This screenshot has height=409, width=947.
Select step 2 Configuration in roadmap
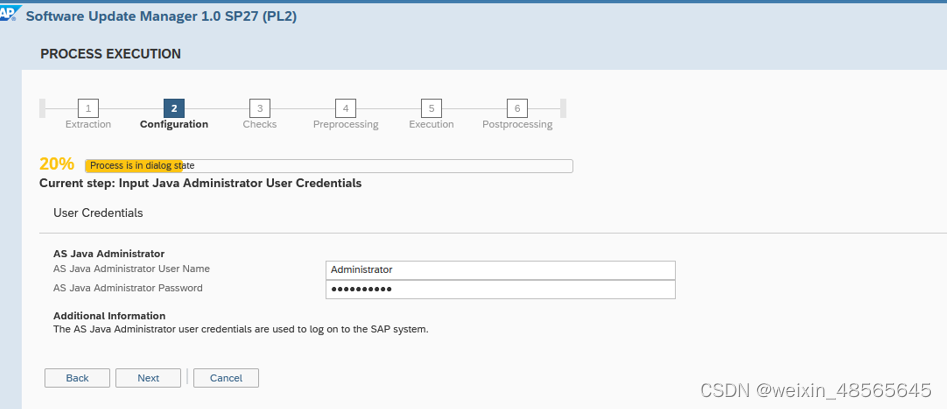pyautogui.click(x=174, y=109)
